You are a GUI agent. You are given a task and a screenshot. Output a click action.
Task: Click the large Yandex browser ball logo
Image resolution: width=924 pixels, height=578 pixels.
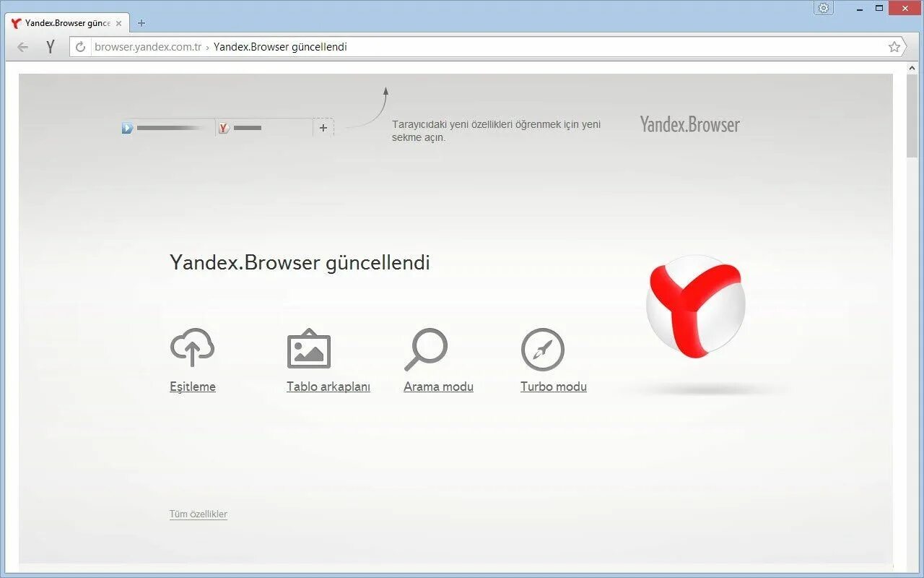[x=695, y=306]
